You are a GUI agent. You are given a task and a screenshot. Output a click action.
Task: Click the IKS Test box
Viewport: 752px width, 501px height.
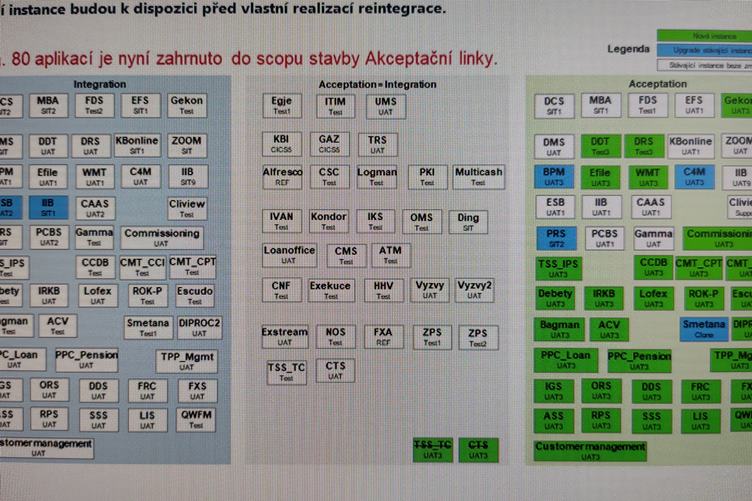click(376, 221)
